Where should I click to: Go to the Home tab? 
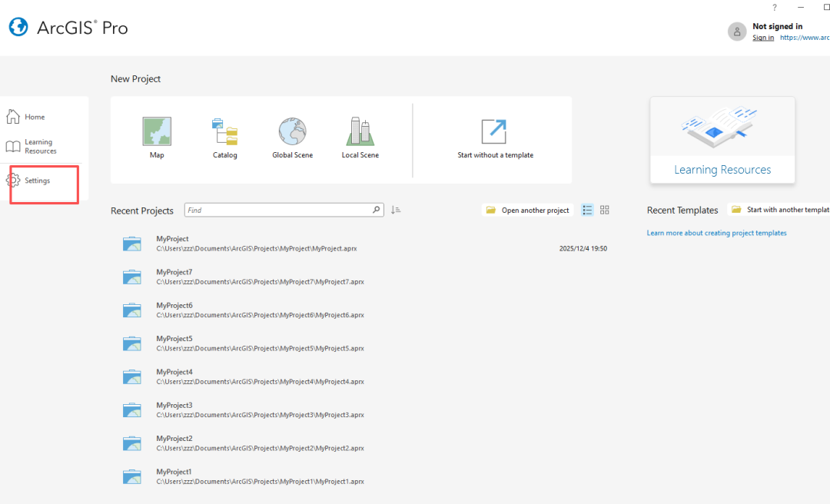pos(34,118)
